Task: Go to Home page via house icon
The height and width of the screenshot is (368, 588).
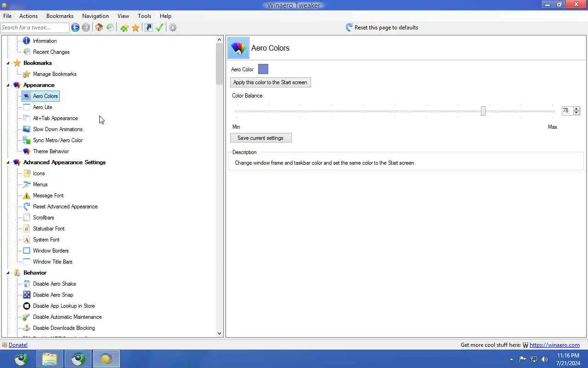Action: coord(99,28)
